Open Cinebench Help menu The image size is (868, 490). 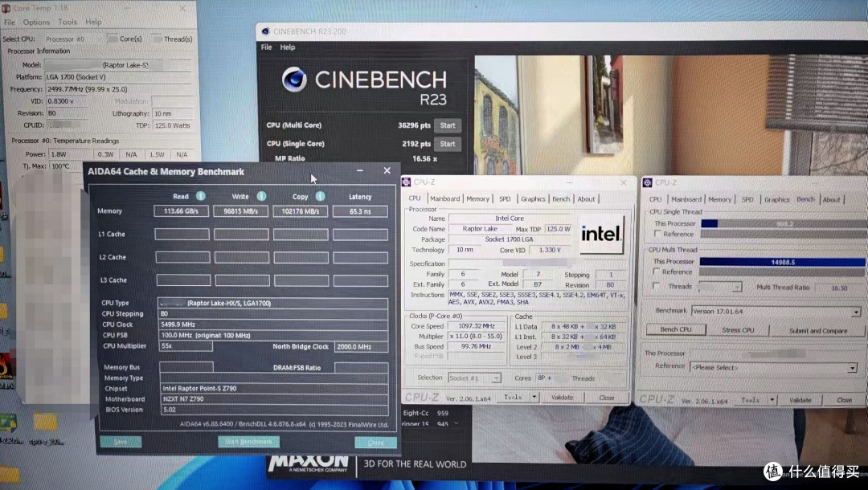pos(287,47)
